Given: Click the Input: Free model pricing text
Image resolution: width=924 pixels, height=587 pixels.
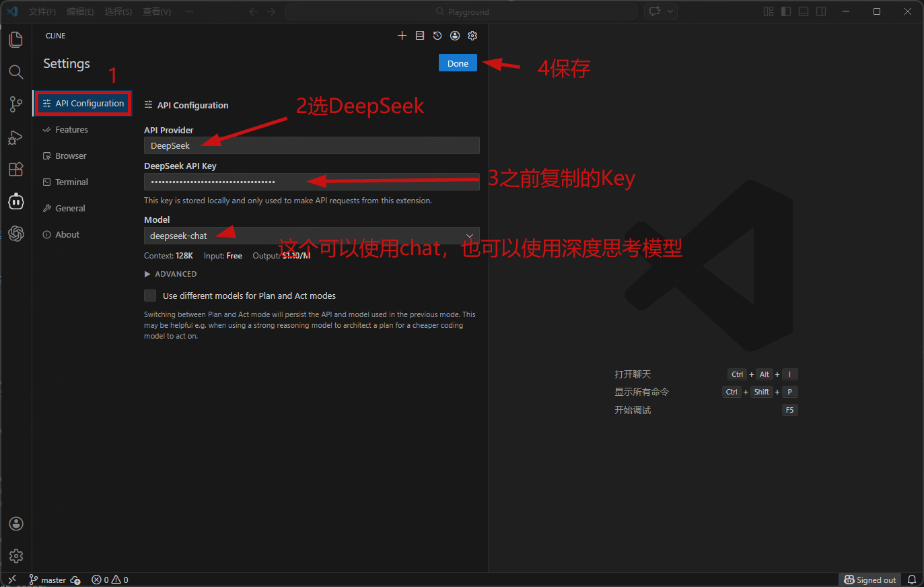Looking at the screenshot, I should (223, 256).
